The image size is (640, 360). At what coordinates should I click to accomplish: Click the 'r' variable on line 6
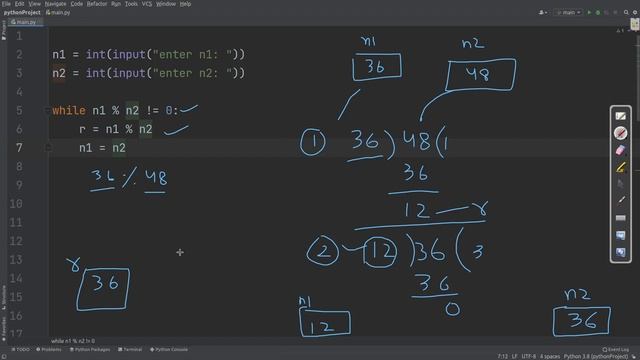(x=82, y=129)
